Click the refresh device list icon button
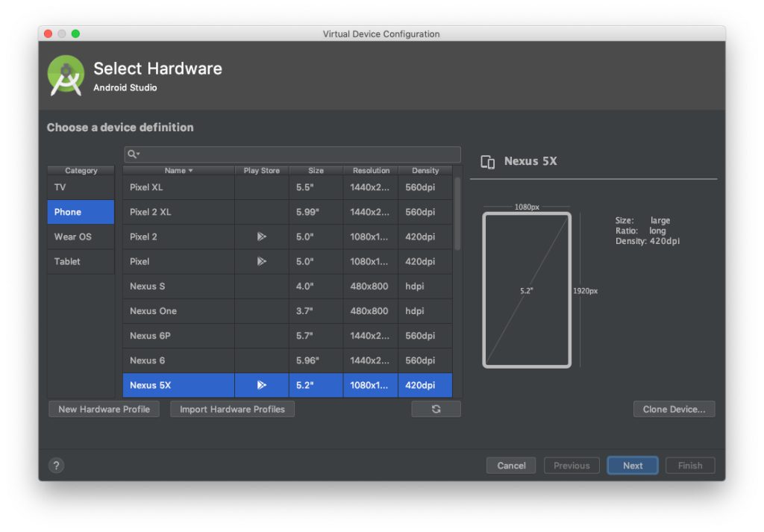 (436, 409)
